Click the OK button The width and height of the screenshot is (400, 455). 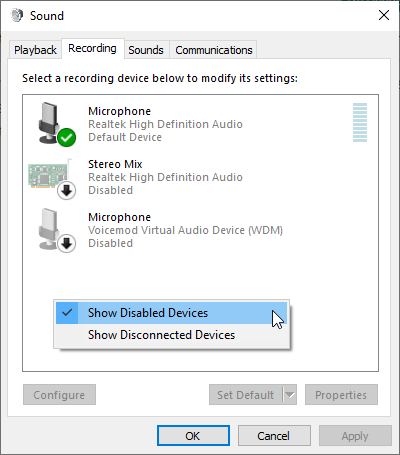[x=193, y=436]
